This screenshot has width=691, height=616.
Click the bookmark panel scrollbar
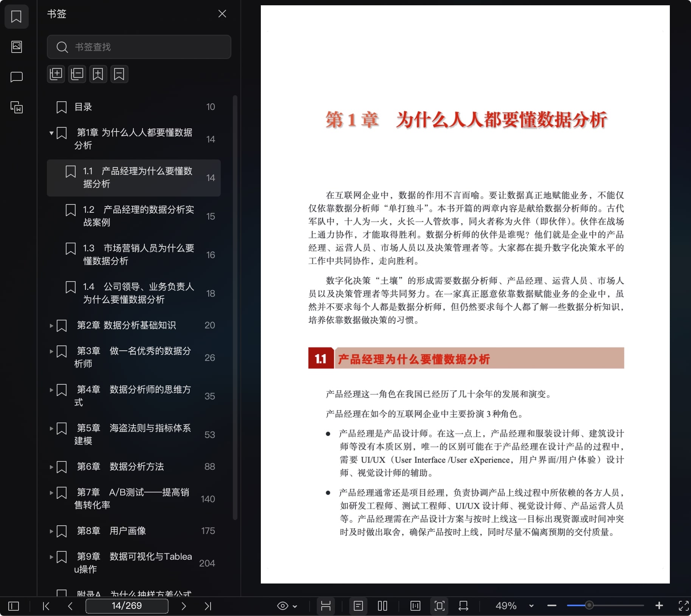[235, 308]
